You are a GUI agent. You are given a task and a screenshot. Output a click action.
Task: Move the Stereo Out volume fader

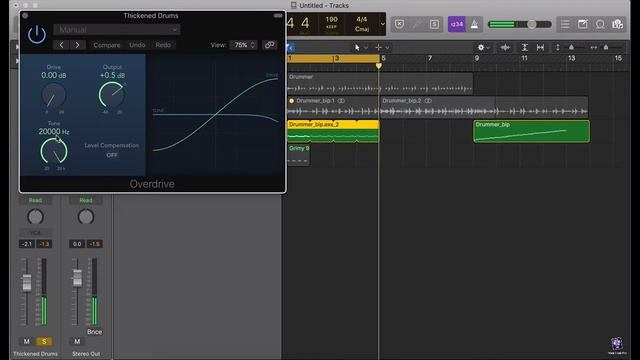tap(77, 278)
